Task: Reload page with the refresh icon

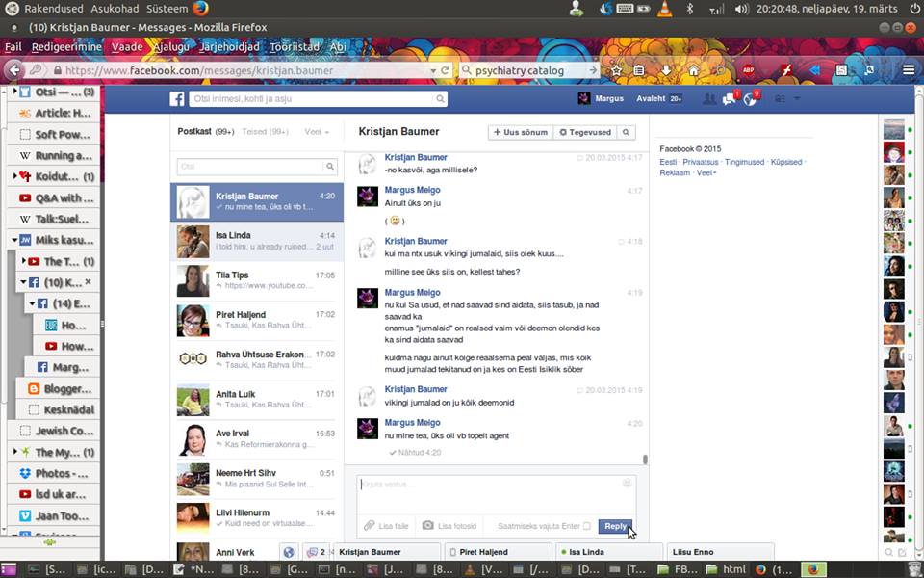Action: pos(445,70)
